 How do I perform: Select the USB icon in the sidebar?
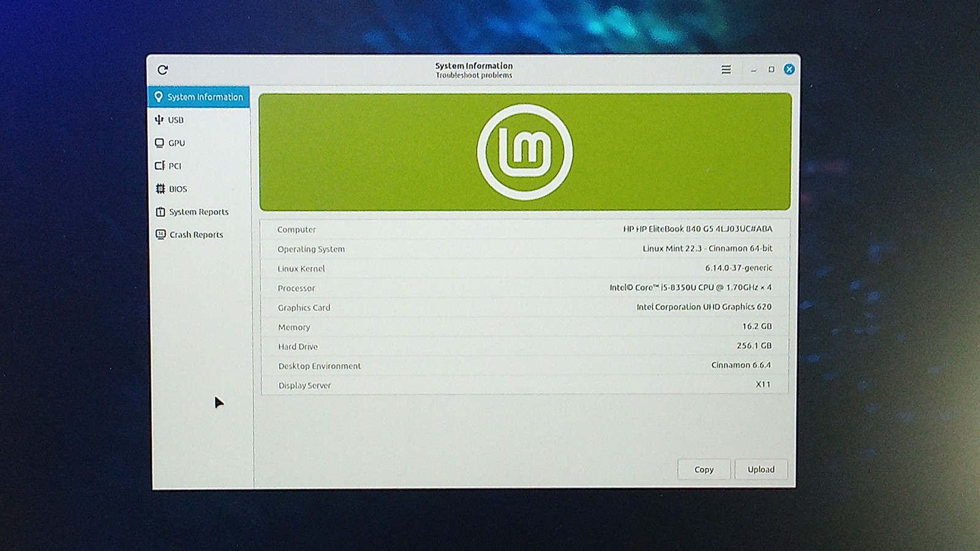click(x=159, y=119)
